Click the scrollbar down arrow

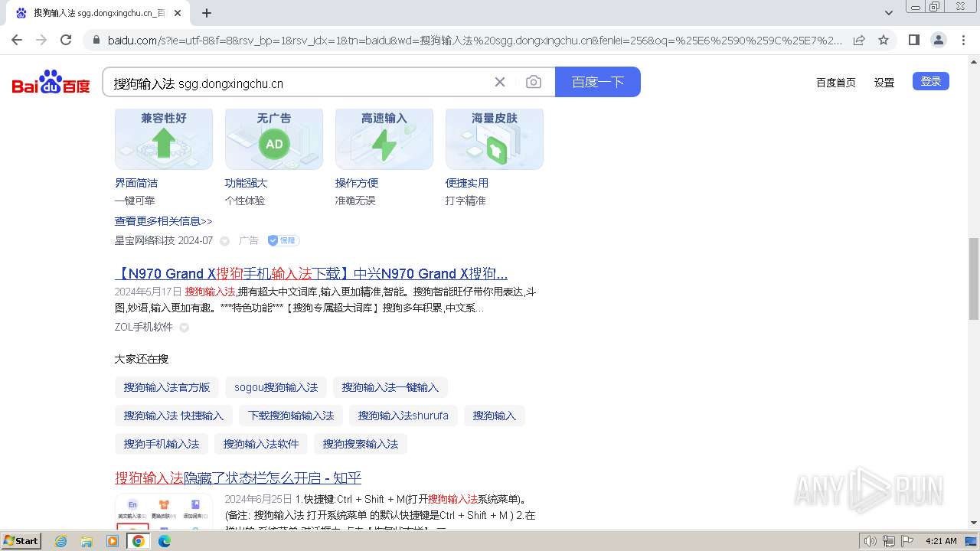point(974,523)
